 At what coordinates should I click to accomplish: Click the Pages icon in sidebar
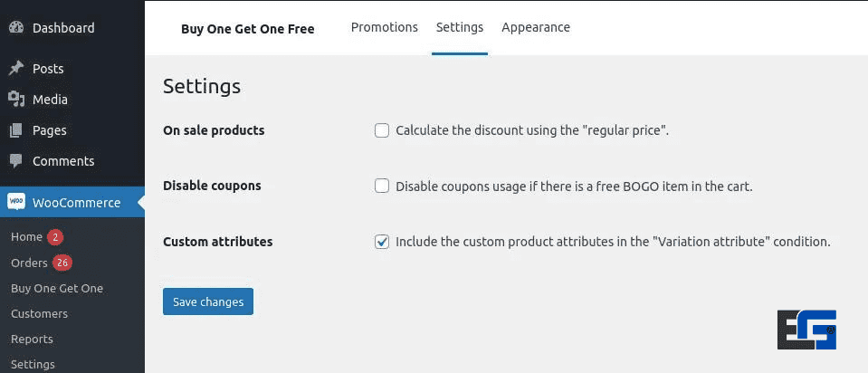coord(16,130)
